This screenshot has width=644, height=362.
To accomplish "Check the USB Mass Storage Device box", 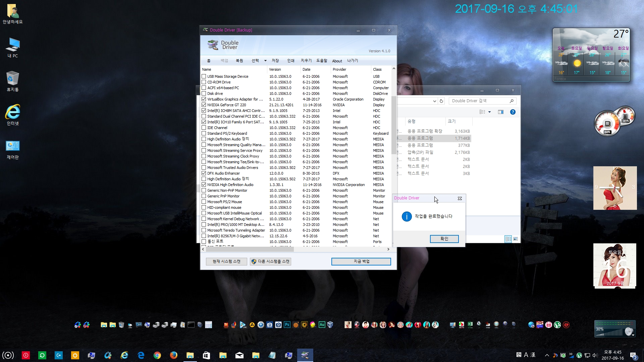I will [204, 76].
